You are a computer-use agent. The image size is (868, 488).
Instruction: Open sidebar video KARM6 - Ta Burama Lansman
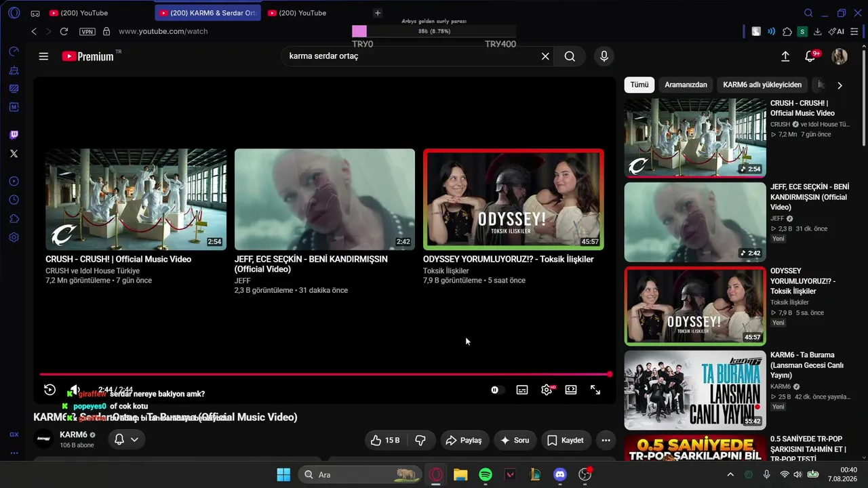click(x=695, y=390)
